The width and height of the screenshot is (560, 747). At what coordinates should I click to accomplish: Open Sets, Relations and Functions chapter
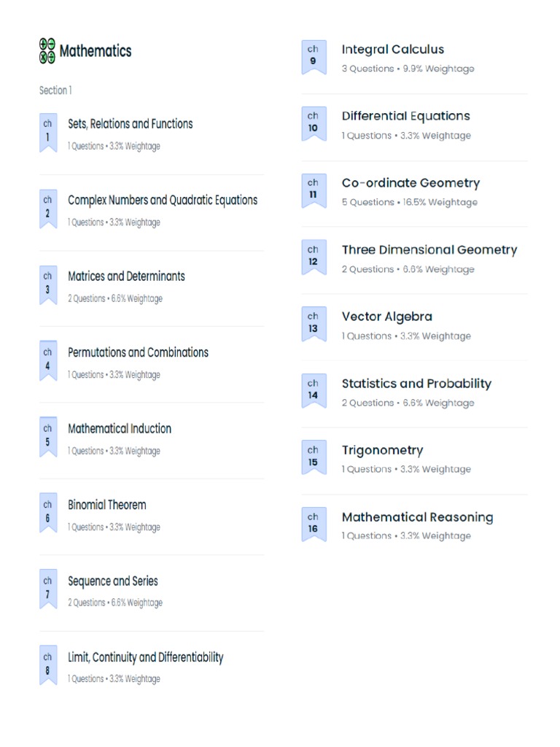pos(131,124)
